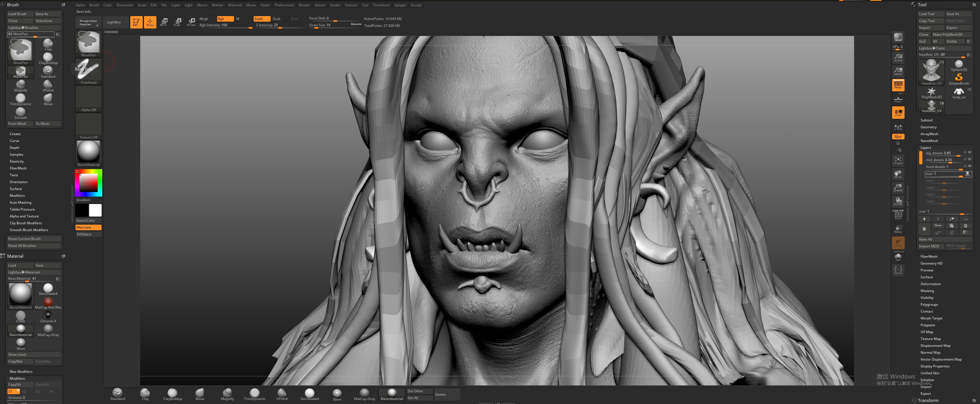The image size is (980, 404).
Task: Select the SimpleBrush tool thumbnail
Action: click(x=959, y=79)
